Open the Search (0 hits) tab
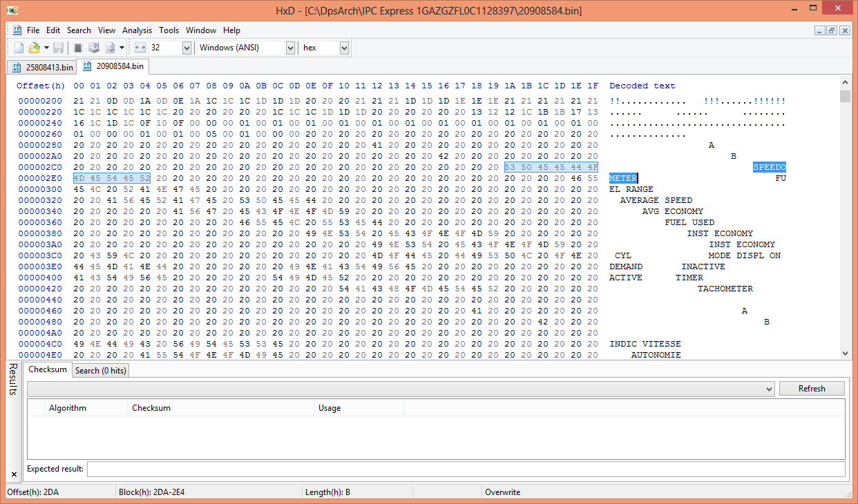 [101, 371]
